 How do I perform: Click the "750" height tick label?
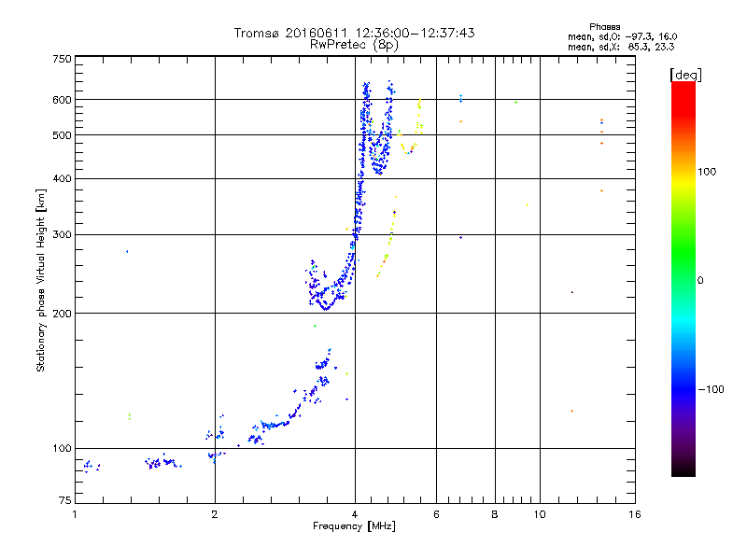(x=62, y=59)
